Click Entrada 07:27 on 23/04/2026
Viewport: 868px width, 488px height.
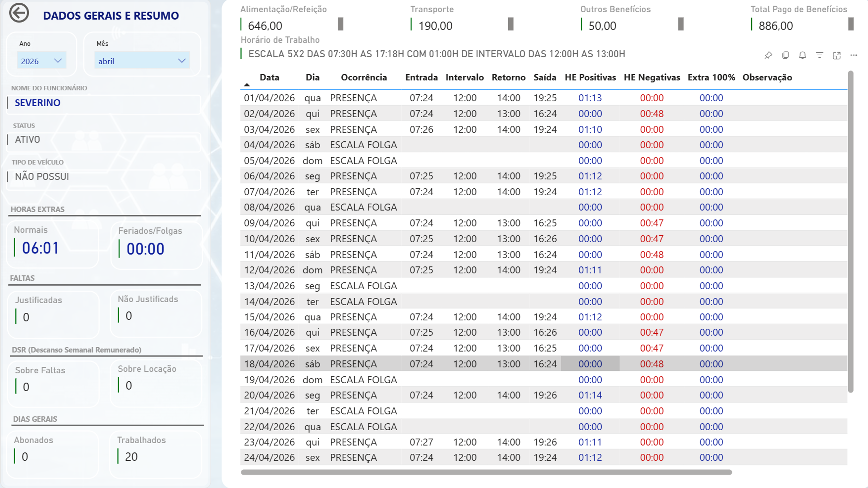click(x=421, y=442)
